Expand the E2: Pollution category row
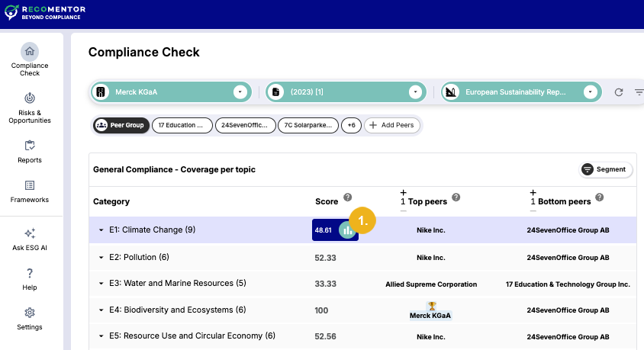 click(101, 258)
